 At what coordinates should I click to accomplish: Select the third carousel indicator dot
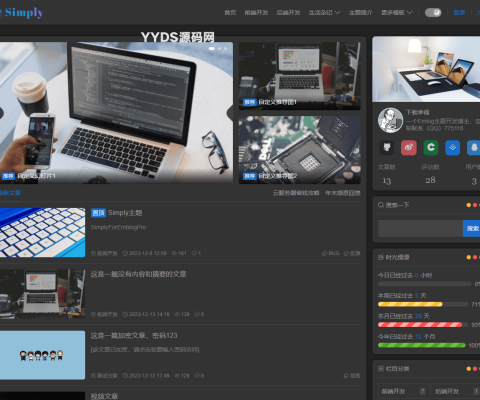226,49
